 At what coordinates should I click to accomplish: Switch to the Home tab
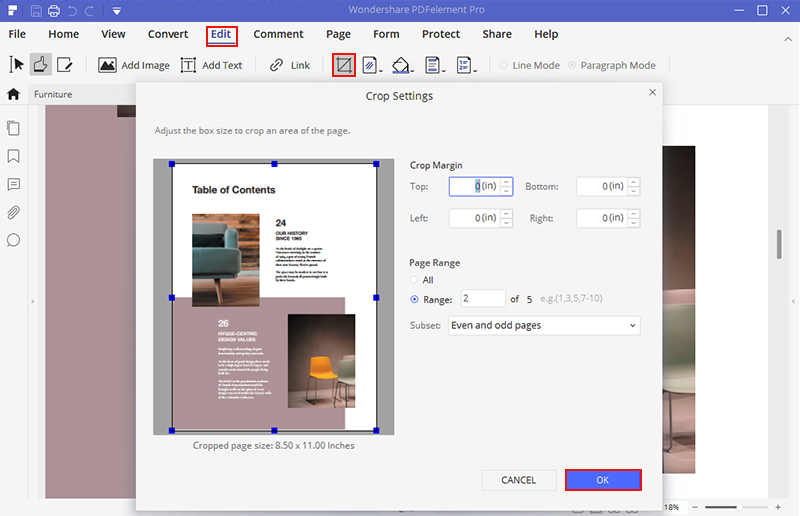click(63, 34)
